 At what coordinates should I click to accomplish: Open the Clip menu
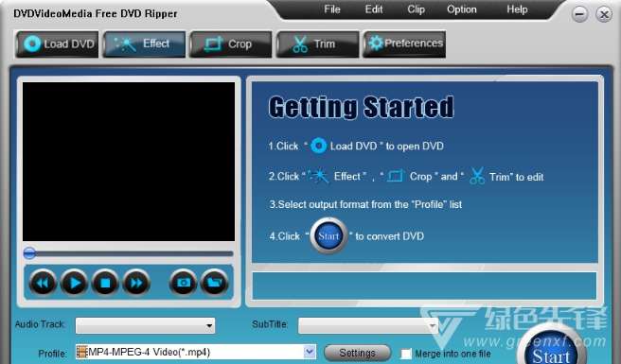click(x=416, y=9)
